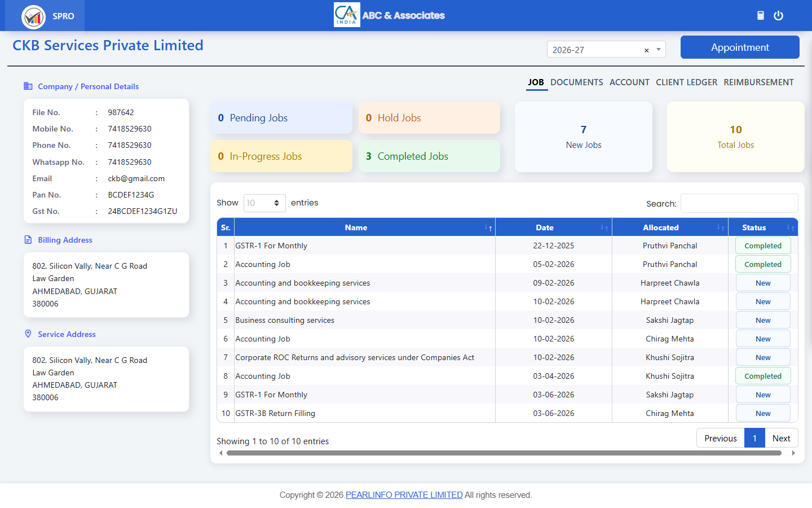812x508 pixels.
Task: Click 'Chirag Mehta' in row 6
Action: pyautogui.click(x=670, y=339)
